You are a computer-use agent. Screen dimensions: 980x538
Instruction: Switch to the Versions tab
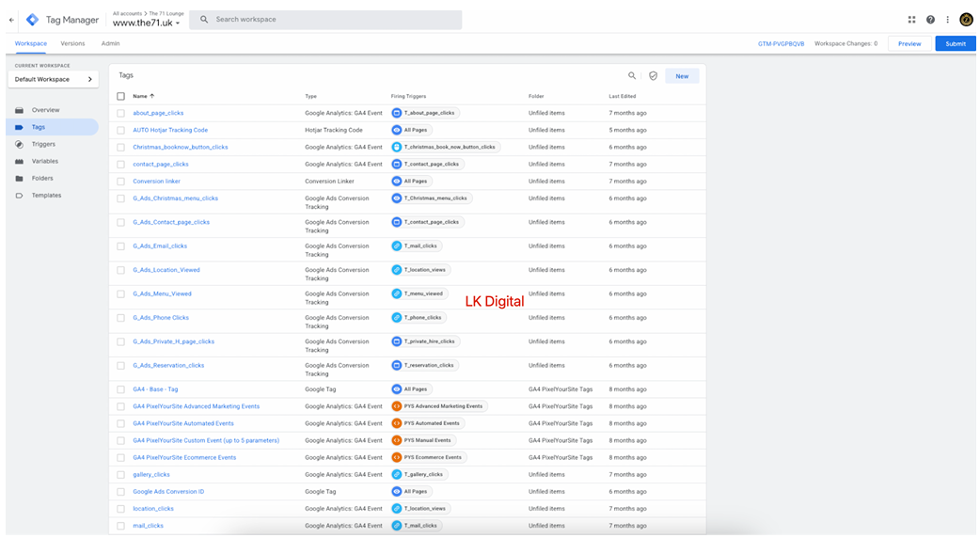72,44
